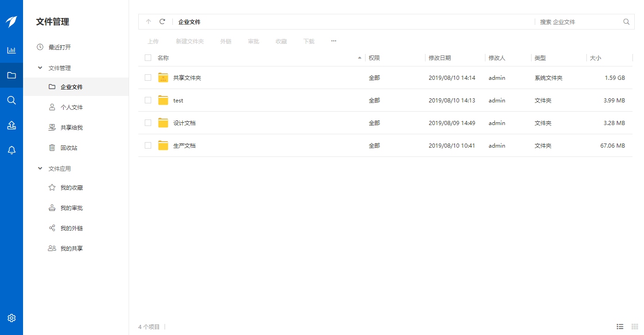Collapse the 文件应用 tree section

pos(40,168)
